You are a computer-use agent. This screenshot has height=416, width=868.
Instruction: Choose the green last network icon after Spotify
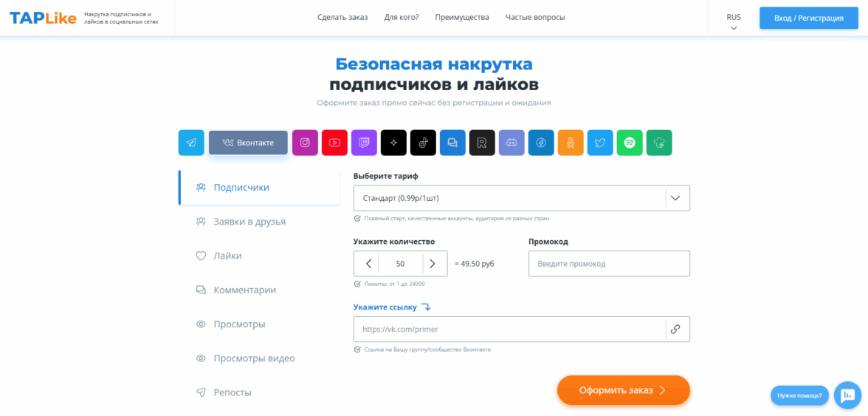click(659, 143)
